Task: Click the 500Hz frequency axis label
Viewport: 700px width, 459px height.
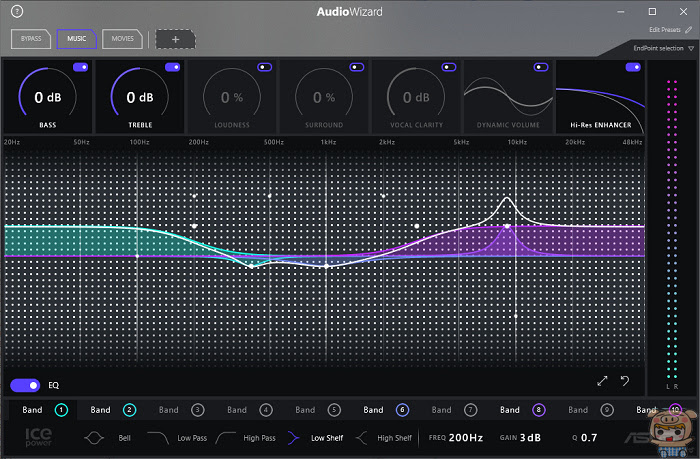Action: (x=274, y=142)
